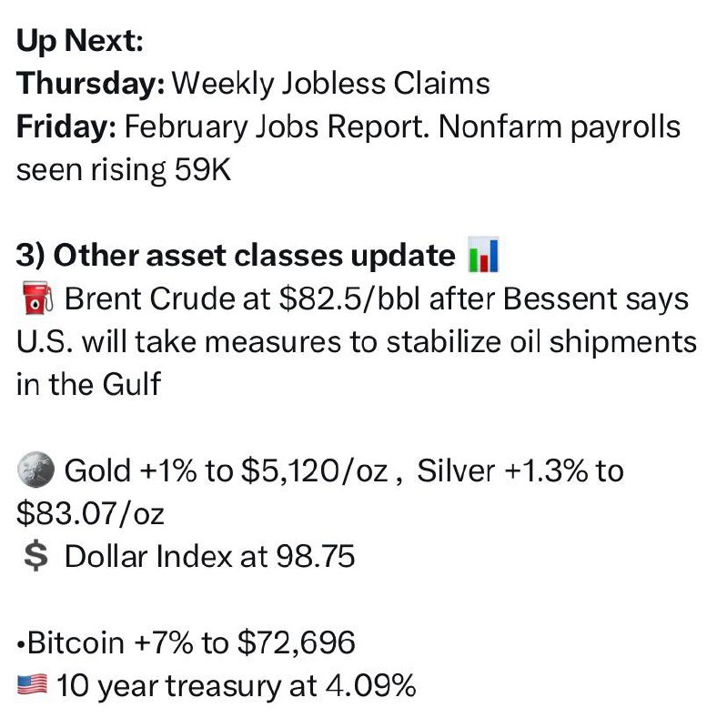Image resolution: width=727 pixels, height=728 pixels.
Task: Click "Dollar Index at 98.75" text
Action: [210, 556]
